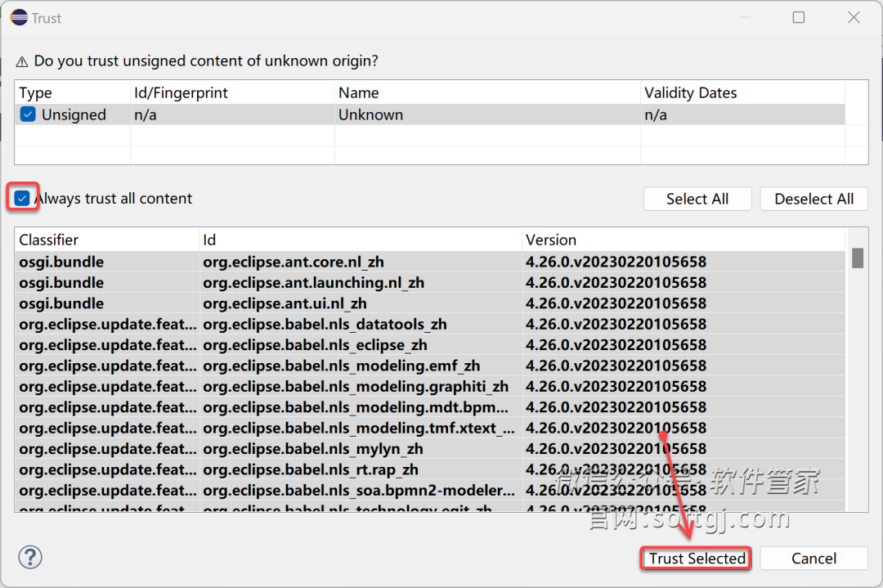Screen dimensions: 883x588
Task: Click the Id column header in bundle list
Action: click(x=361, y=240)
